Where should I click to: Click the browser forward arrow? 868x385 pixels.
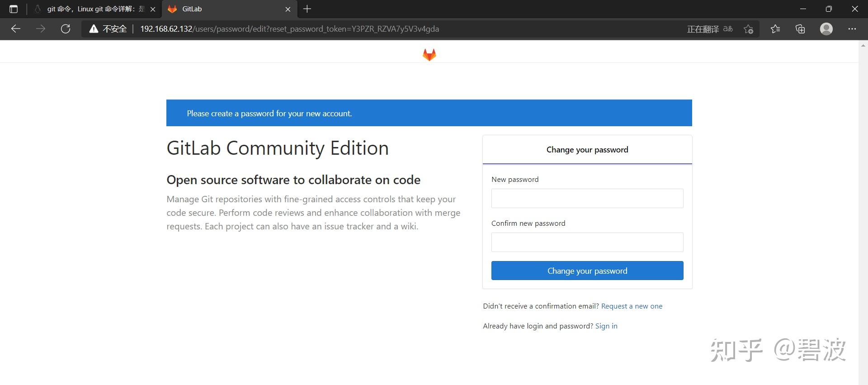click(41, 29)
